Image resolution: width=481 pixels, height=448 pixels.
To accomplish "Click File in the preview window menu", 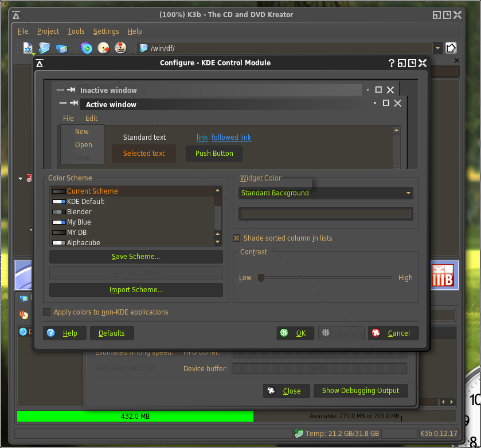I will [x=68, y=119].
